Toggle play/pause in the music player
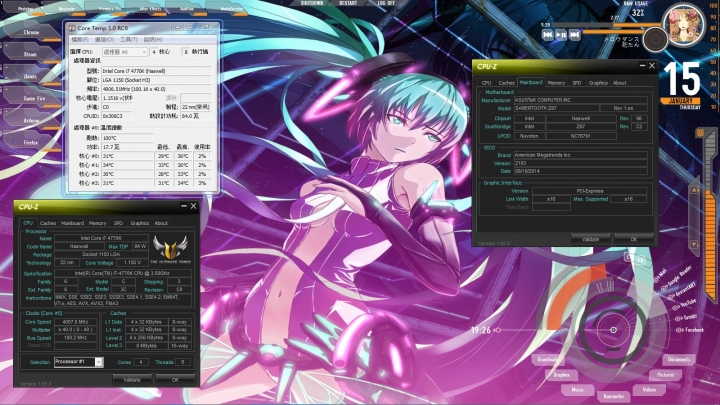The width and height of the screenshot is (720, 405). (x=561, y=35)
